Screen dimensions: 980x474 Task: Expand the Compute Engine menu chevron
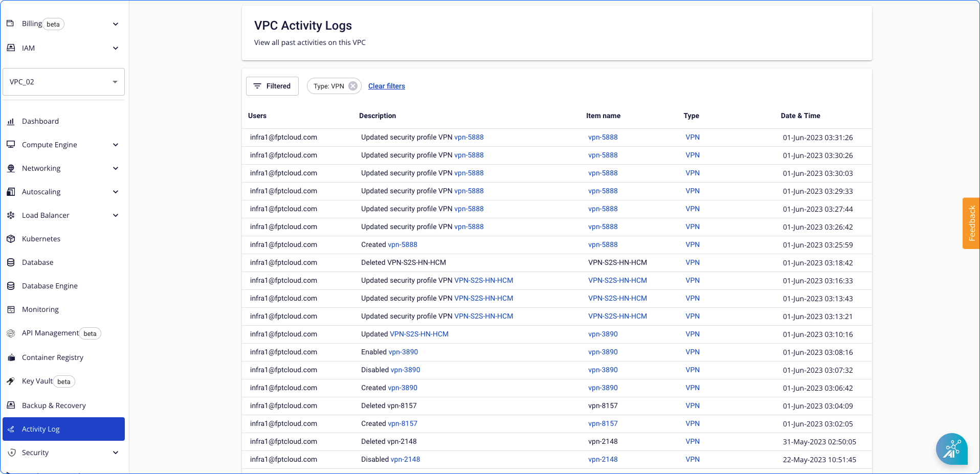[116, 145]
